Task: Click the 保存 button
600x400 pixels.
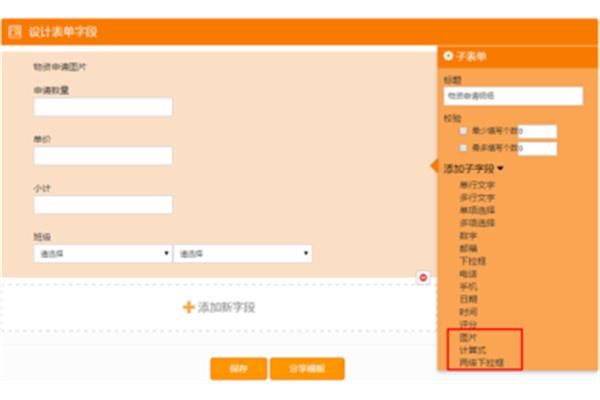Action: pyautogui.click(x=238, y=369)
